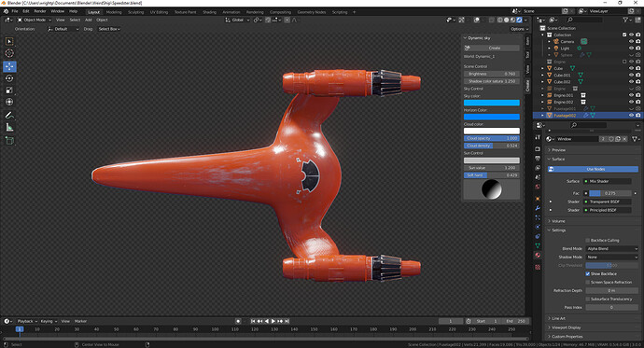Jump to the timeline end frame
The height and width of the screenshot is (348, 644).
[x=287, y=321]
